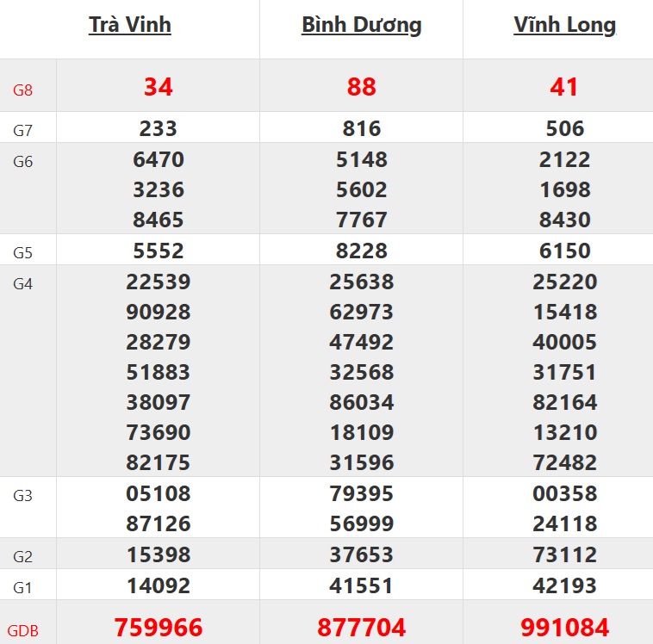This screenshot has width=653, height=644.
Task: Open the Trà Vinh province link
Action: pos(130,25)
